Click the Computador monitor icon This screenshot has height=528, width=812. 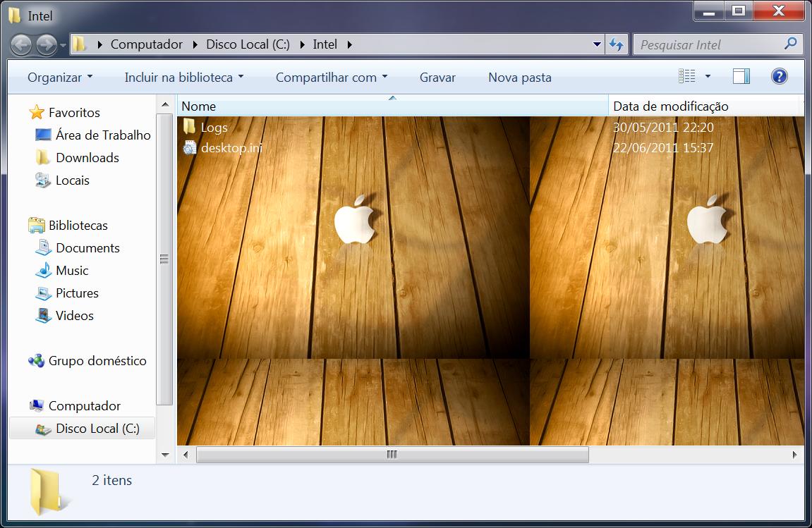(x=36, y=406)
